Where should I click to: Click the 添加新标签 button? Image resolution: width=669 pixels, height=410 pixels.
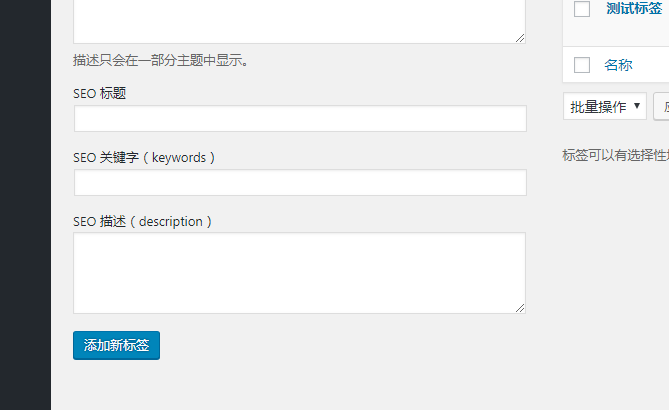tap(116, 345)
